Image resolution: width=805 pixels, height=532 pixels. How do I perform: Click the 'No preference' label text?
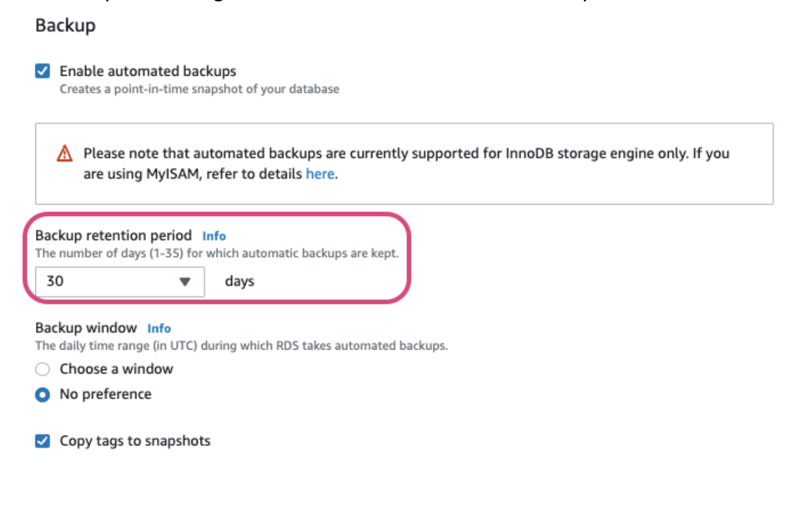(x=105, y=394)
